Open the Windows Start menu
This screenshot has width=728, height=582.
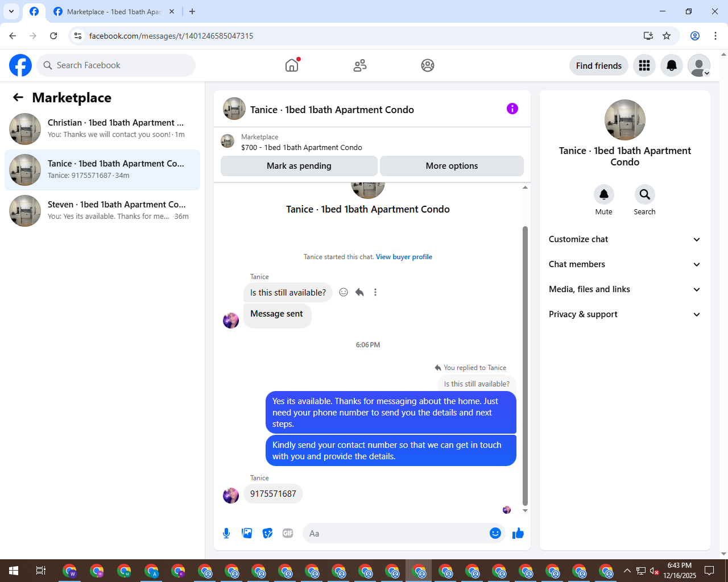14,571
